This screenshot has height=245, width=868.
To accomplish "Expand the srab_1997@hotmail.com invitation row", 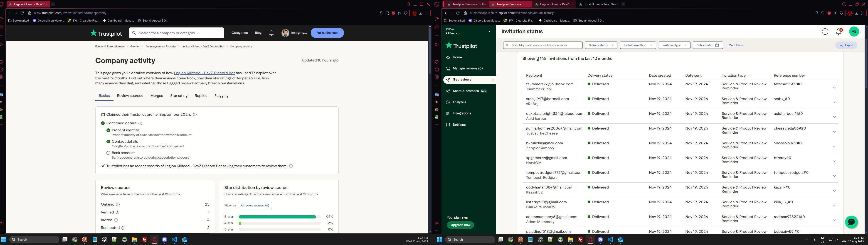I will pyautogui.click(x=834, y=103).
